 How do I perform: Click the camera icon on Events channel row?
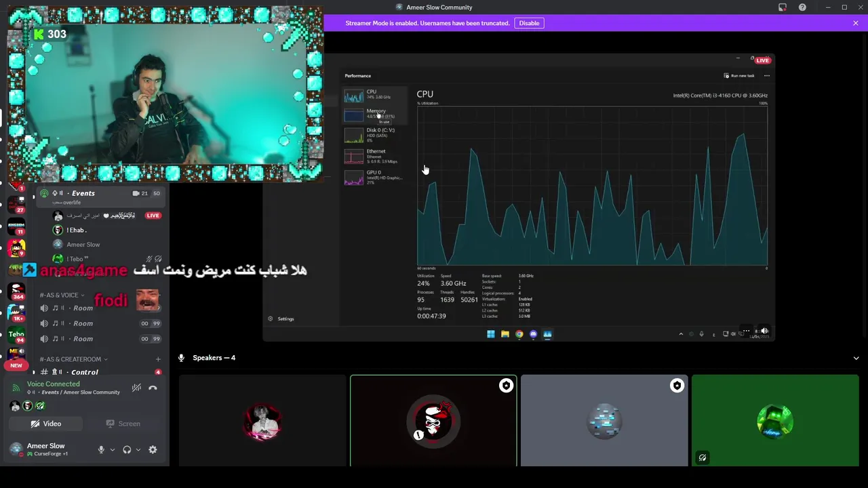coord(136,193)
